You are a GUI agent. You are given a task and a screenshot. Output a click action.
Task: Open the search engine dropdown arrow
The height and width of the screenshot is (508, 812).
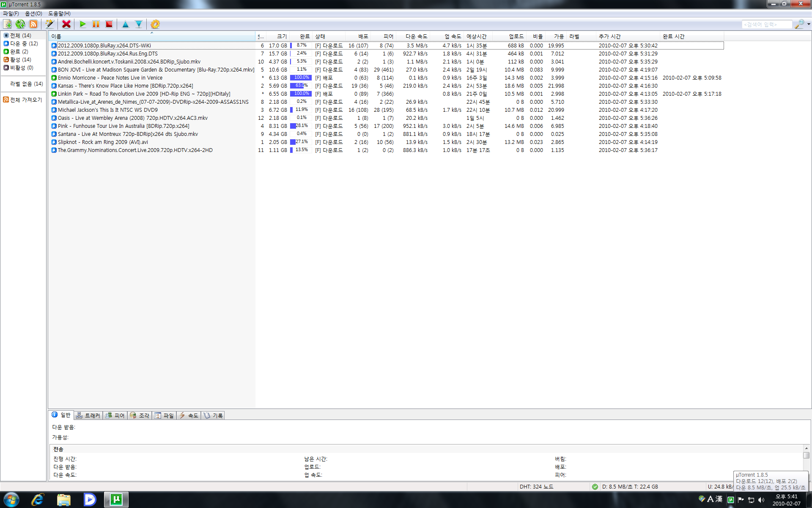[809, 24]
